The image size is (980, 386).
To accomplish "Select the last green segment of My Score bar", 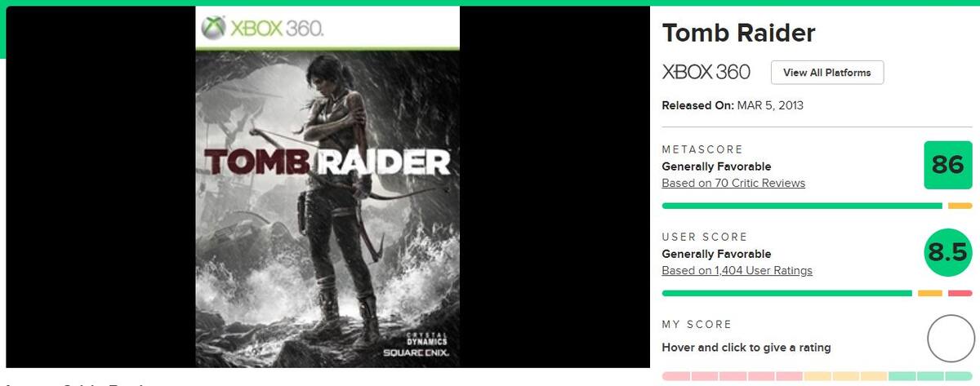I will [x=959, y=376].
